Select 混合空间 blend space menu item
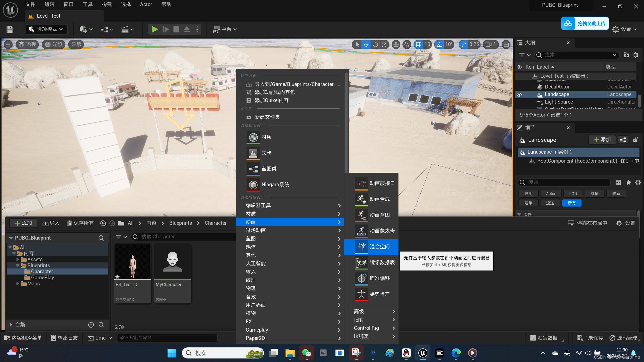The height and width of the screenshot is (362, 644). point(371,247)
